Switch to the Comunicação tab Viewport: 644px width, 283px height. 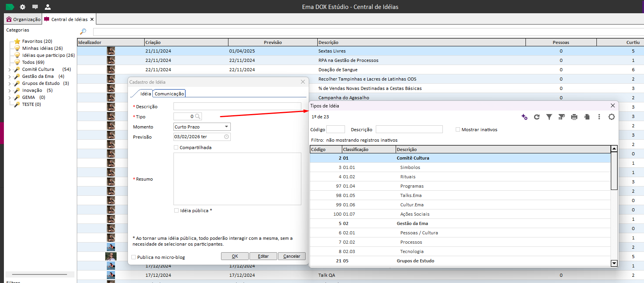pos(169,94)
